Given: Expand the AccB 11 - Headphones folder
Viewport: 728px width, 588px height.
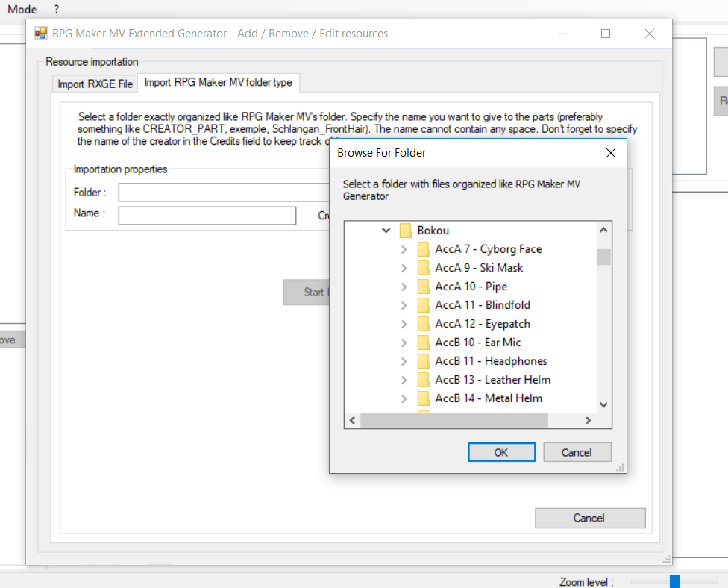Looking at the screenshot, I should click(404, 361).
